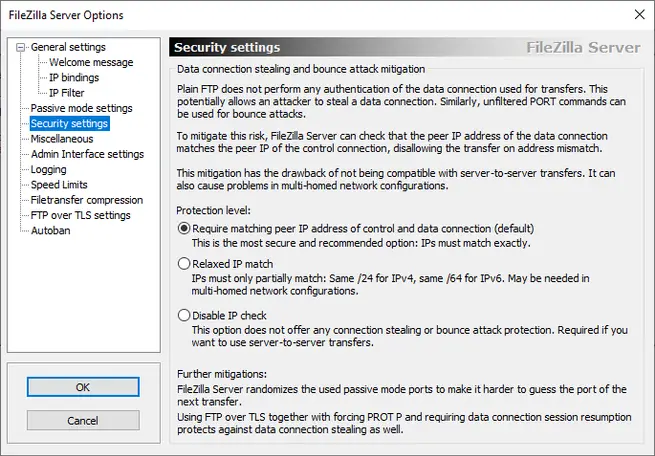This screenshot has height=456, width=655.
Task: Select IP bindings in the tree
Action: [x=74, y=77]
